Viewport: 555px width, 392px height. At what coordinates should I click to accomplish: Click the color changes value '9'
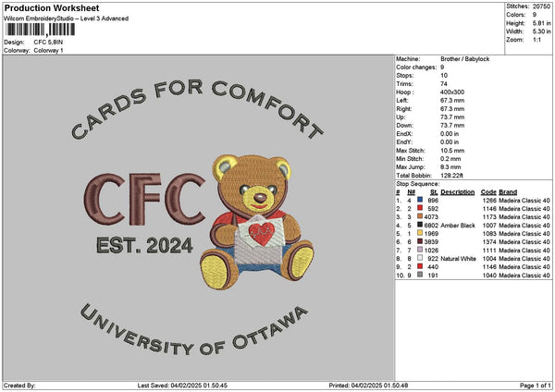(442, 67)
